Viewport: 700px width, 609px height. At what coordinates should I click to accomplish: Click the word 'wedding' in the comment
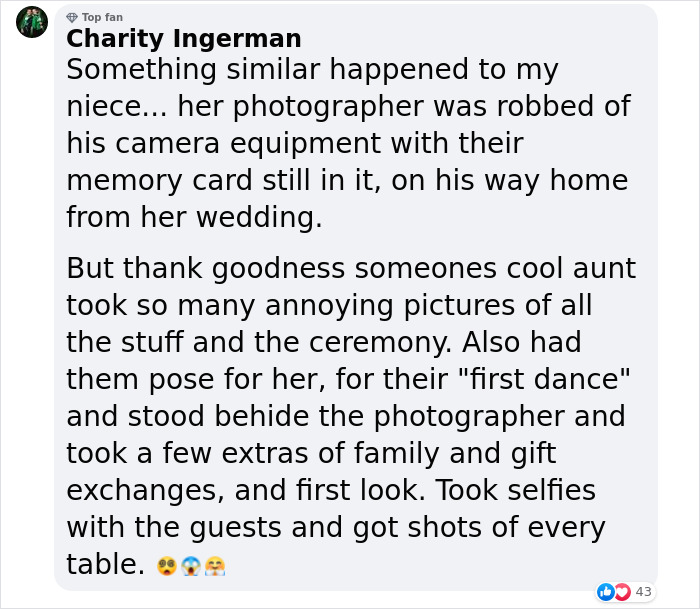262,217
